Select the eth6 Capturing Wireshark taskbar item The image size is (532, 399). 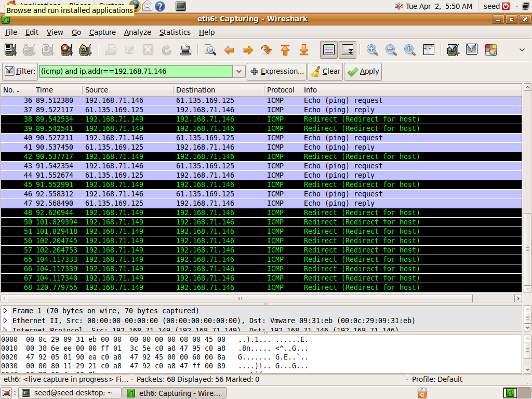point(175,393)
